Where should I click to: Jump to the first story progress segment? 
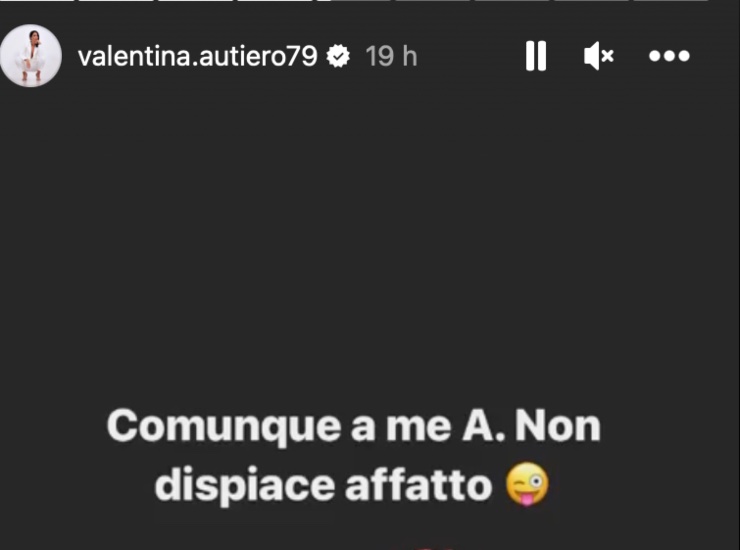pyautogui.click(x=37, y=1)
